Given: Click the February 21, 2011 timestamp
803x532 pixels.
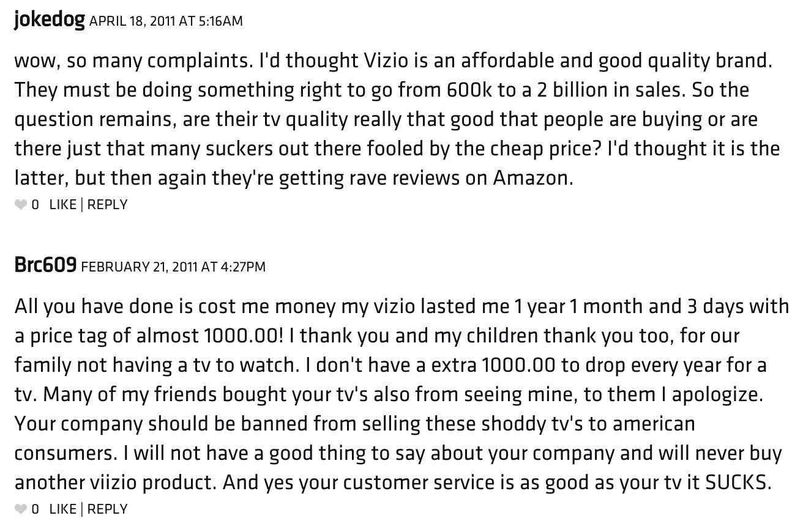Looking at the screenshot, I should click(x=173, y=267).
